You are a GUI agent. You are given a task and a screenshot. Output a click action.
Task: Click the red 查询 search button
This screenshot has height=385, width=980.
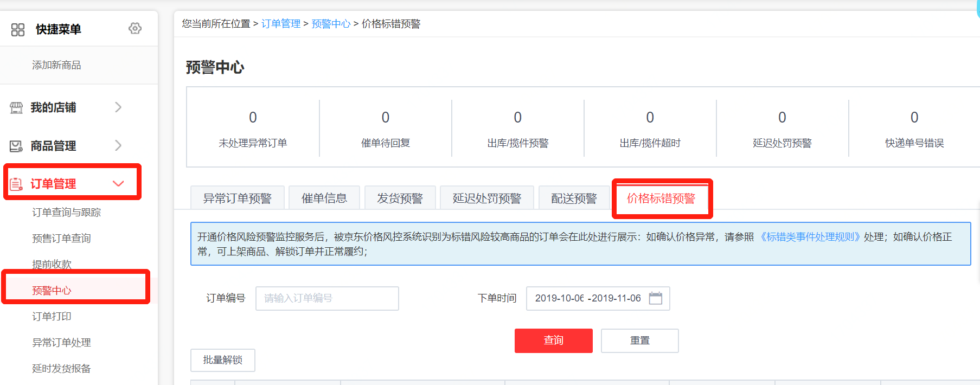click(x=553, y=341)
